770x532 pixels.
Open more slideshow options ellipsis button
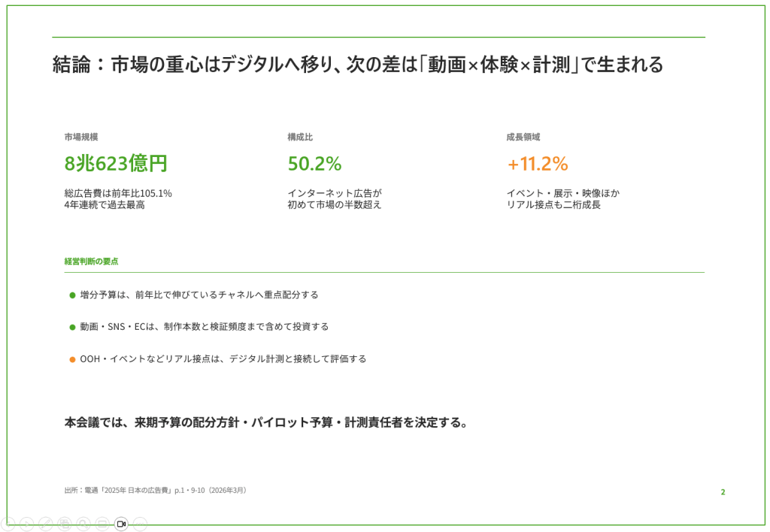tap(140, 524)
